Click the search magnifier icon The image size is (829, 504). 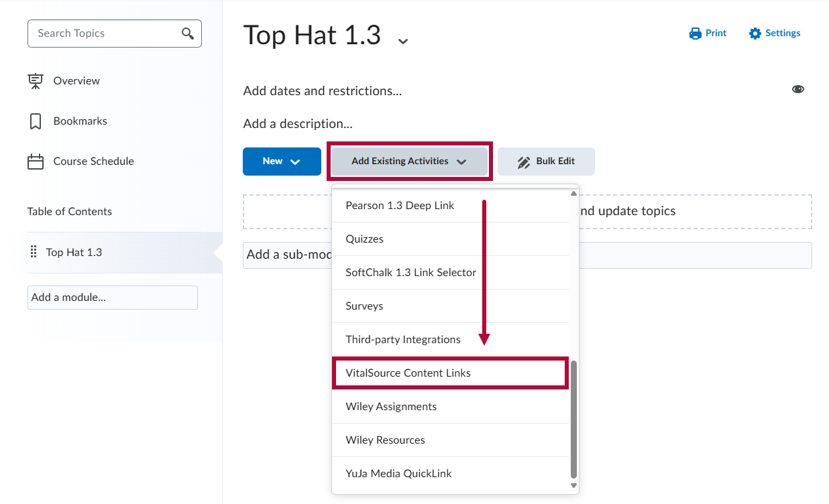tap(188, 34)
